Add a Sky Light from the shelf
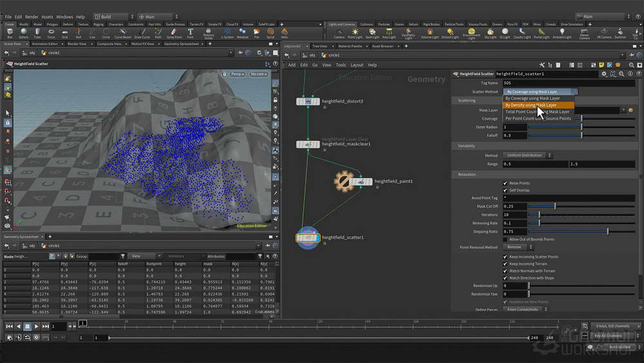644x363 pixels. [x=490, y=34]
